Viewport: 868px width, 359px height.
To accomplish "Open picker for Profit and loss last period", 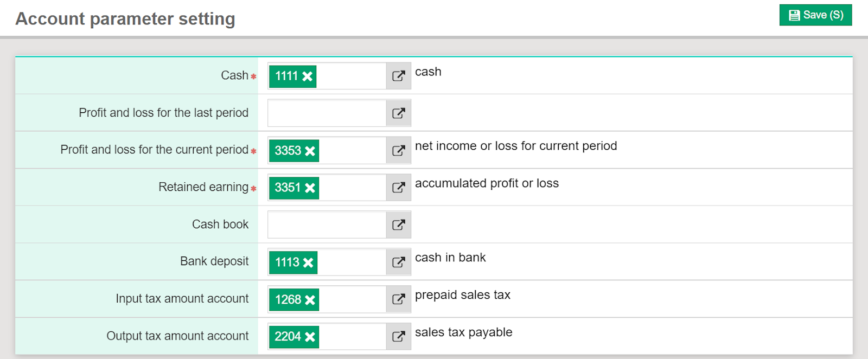I will tap(398, 113).
